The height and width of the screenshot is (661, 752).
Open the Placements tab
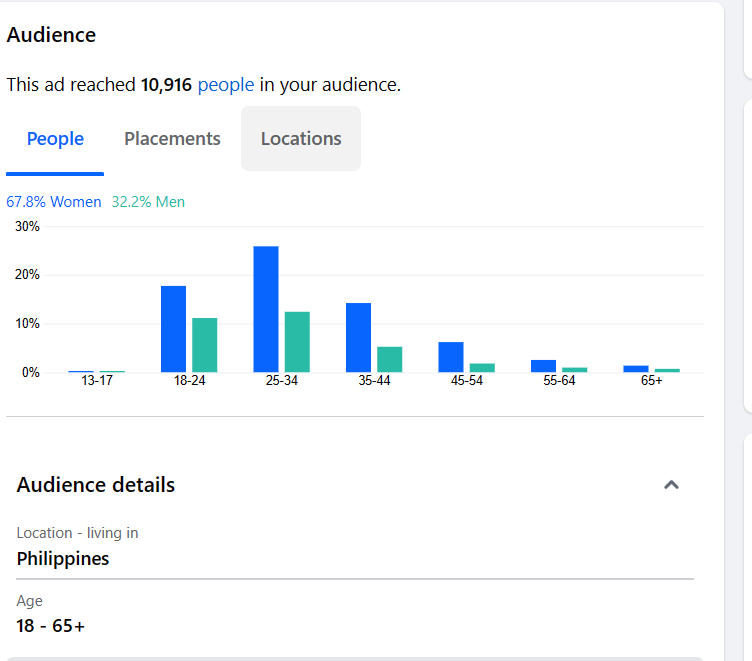click(x=172, y=139)
